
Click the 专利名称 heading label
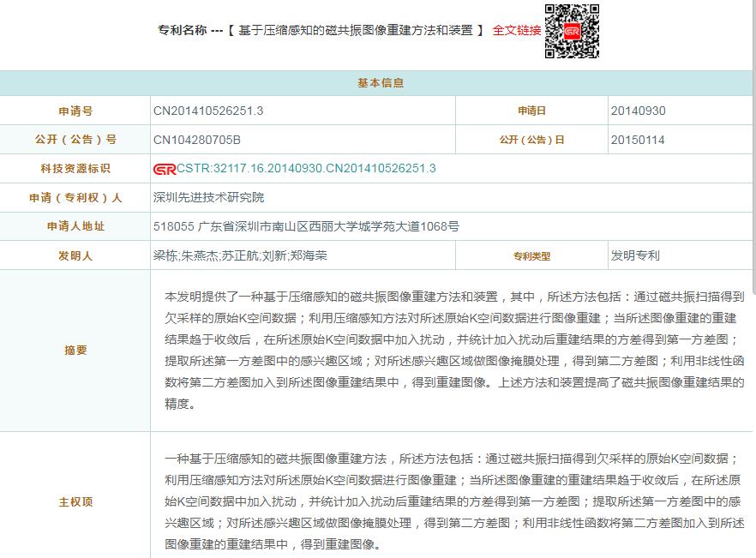click(183, 30)
